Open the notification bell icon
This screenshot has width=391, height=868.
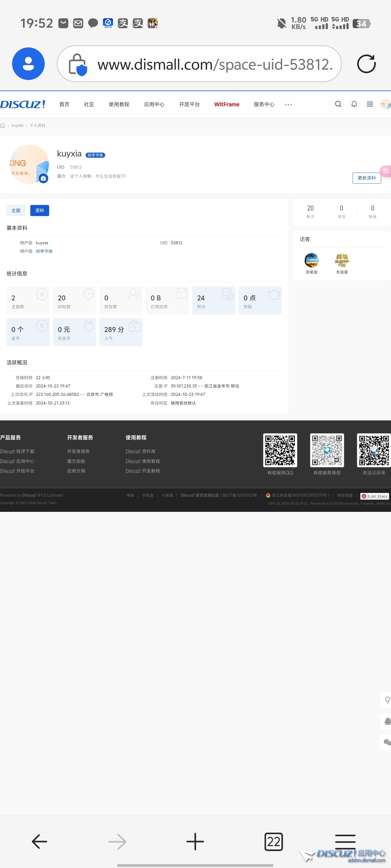point(354,104)
